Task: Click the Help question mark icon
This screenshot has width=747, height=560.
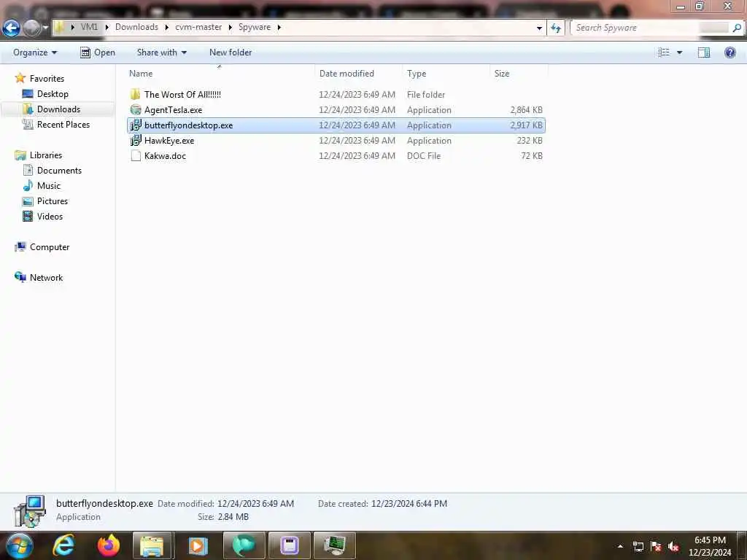Action: click(729, 52)
